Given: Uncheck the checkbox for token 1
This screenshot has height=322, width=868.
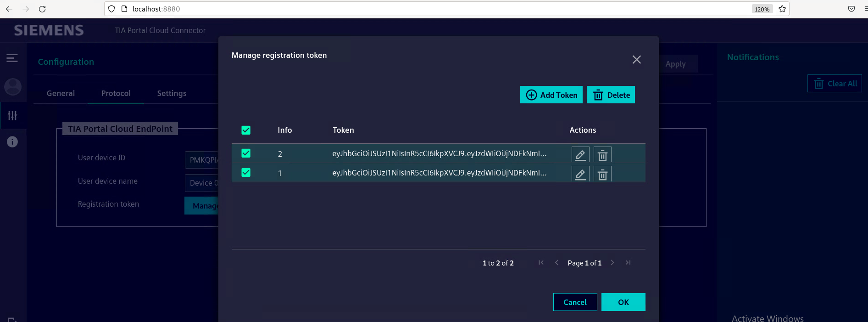Looking at the screenshot, I should [246, 173].
